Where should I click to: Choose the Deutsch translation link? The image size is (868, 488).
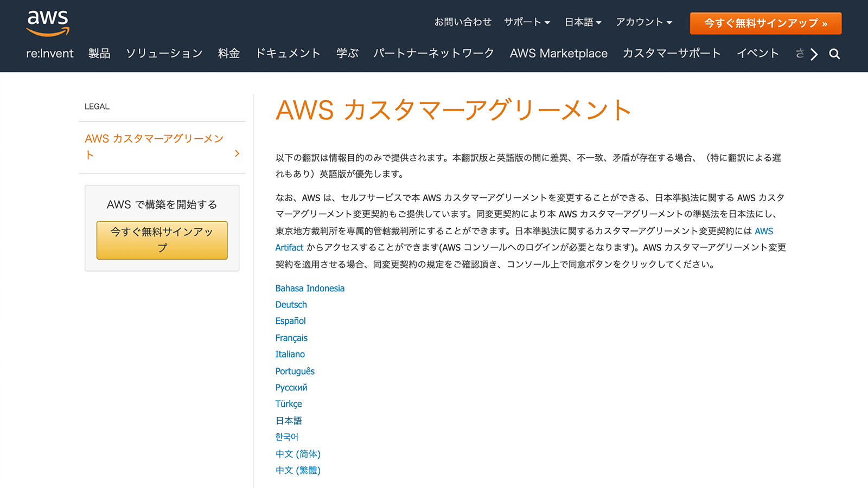(x=291, y=305)
